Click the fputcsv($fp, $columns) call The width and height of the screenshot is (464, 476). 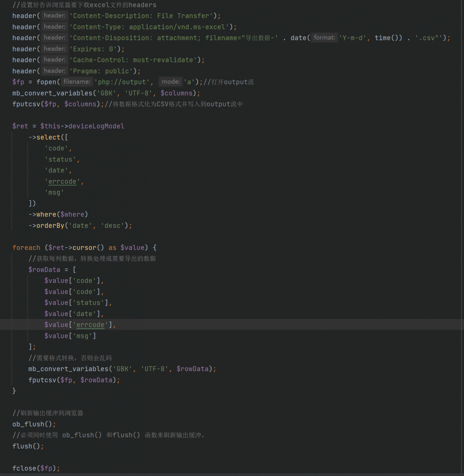point(58,104)
